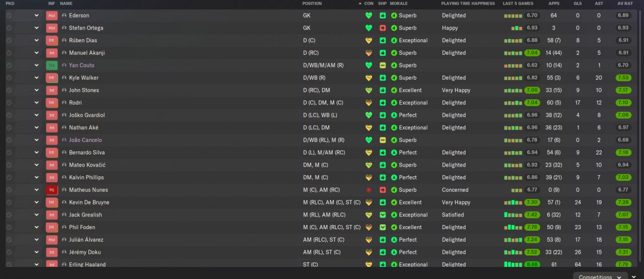Open Julián Álvarez's player profile
644x279 pixels.
pos(86,240)
